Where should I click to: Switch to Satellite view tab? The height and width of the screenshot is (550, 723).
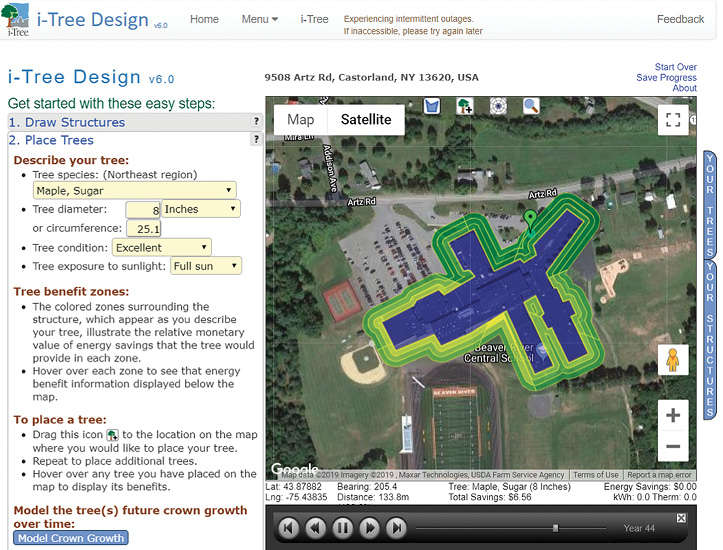pos(366,119)
